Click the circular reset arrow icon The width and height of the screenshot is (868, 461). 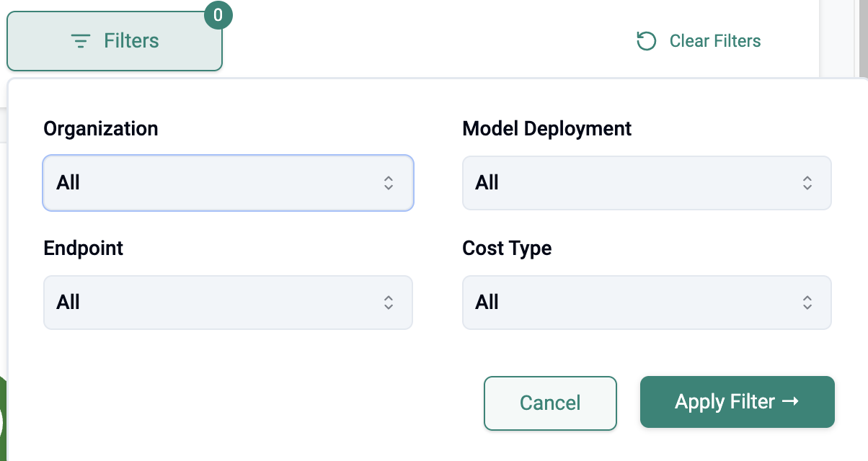[x=646, y=41]
